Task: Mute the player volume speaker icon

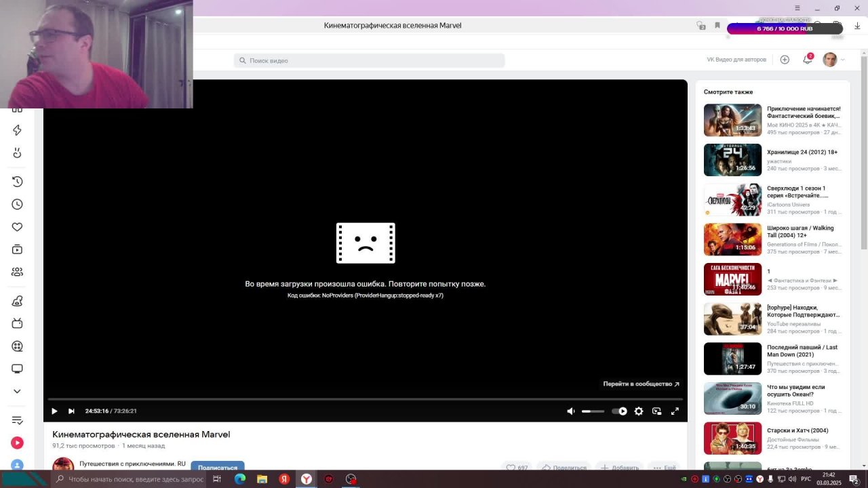Action: click(x=571, y=411)
